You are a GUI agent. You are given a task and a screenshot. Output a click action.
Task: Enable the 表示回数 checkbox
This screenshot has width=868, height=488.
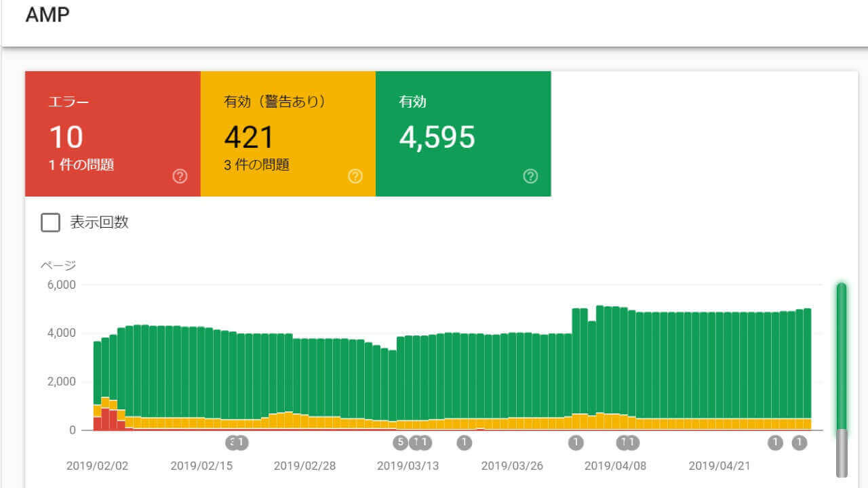[51, 222]
